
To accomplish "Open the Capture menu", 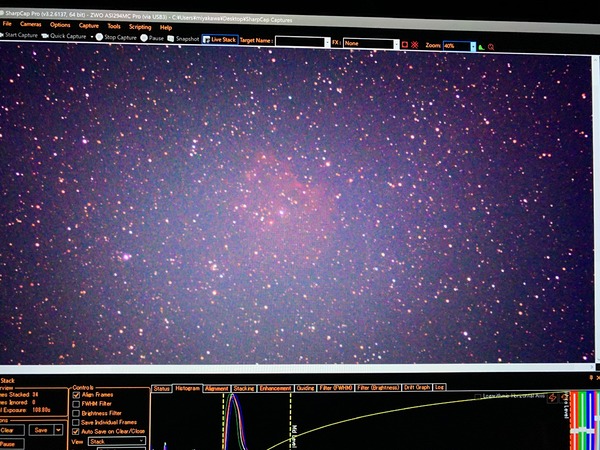I will pos(89,26).
